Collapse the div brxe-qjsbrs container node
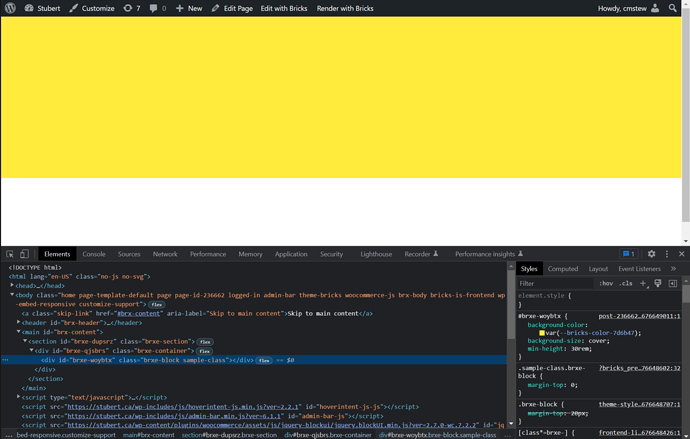 32,350
